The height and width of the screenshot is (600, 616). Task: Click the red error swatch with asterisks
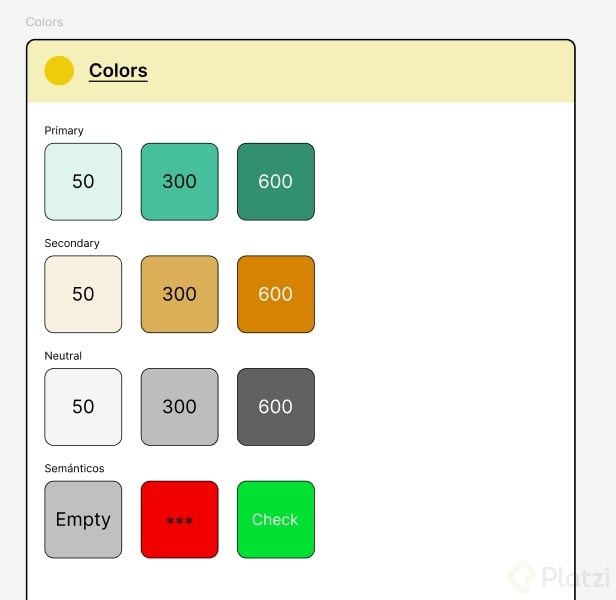tap(179, 519)
